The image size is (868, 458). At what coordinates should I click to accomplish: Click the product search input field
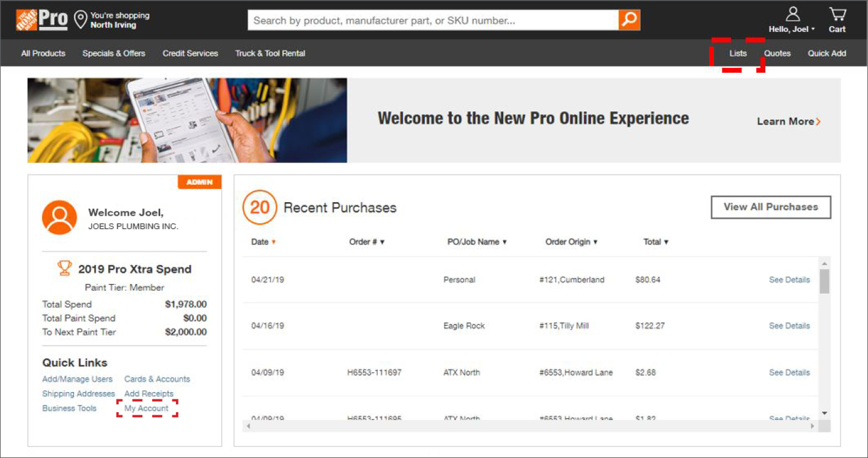[x=428, y=20]
